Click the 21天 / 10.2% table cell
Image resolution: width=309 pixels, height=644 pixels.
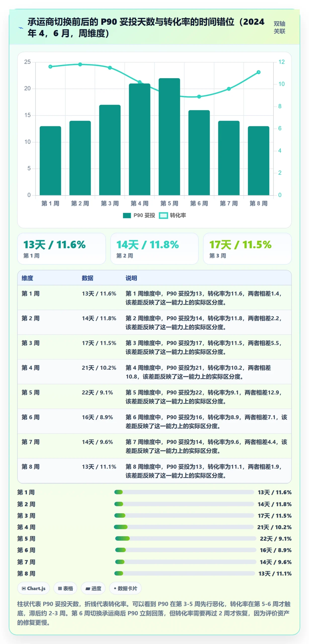(99, 368)
